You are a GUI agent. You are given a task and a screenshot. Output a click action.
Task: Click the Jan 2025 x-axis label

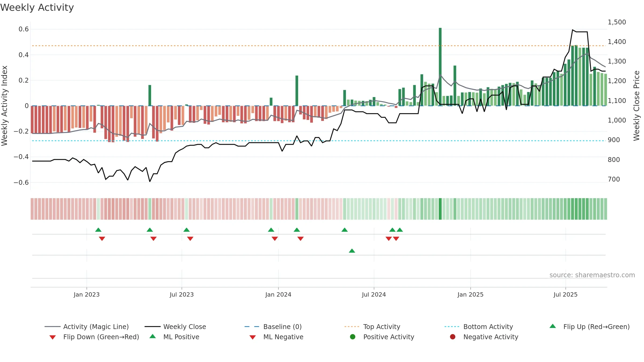pyautogui.click(x=470, y=295)
